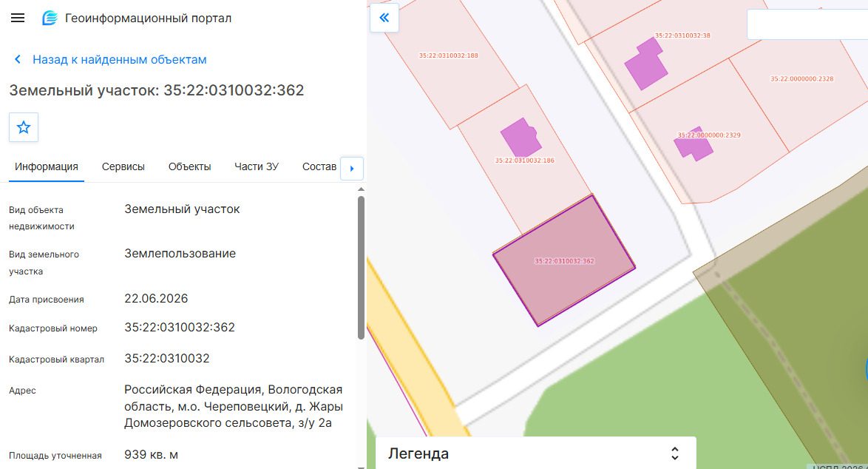Click the heading Земельный участок: 35:22:0310032:362
The image size is (868, 469).
(x=157, y=90)
